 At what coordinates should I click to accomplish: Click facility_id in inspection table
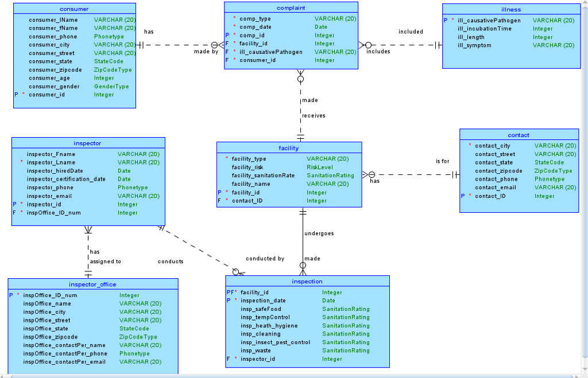254,293
